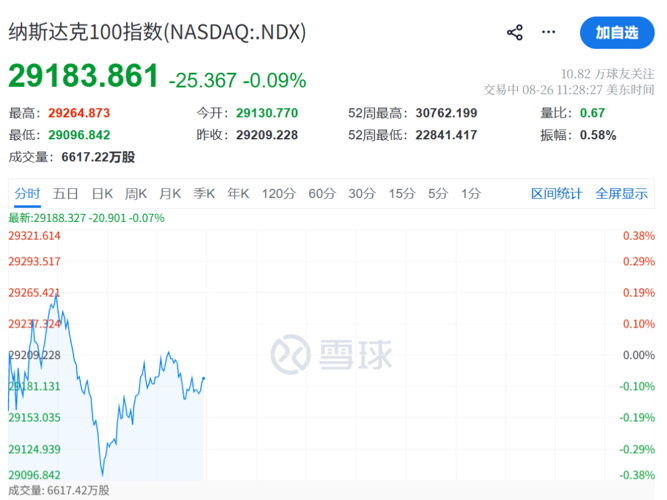Click the 52周最高 value 30762.199
This screenshot has width=667, height=500.
[x=447, y=113]
